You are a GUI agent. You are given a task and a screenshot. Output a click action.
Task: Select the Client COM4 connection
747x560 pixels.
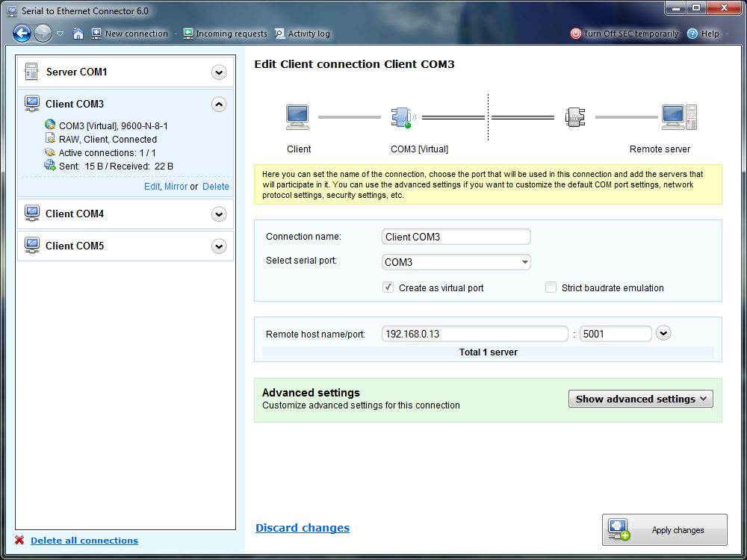coord(125,214)
